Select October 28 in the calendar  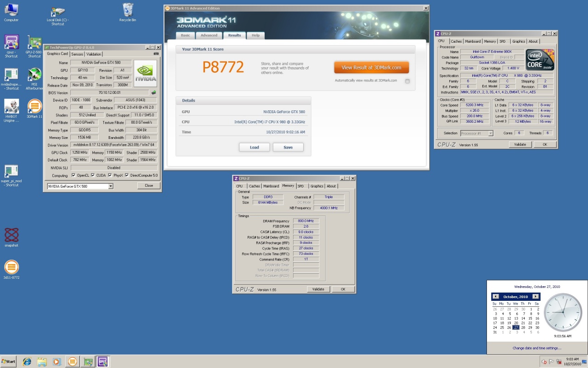523,328
